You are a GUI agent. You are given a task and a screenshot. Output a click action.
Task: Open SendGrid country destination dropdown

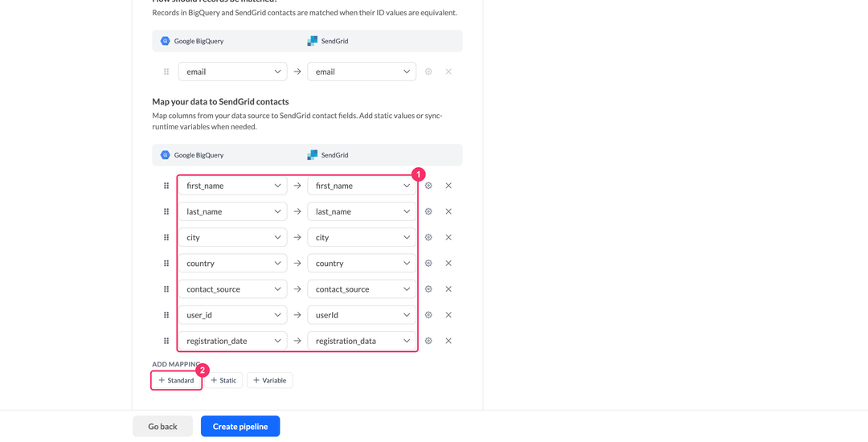362,264
